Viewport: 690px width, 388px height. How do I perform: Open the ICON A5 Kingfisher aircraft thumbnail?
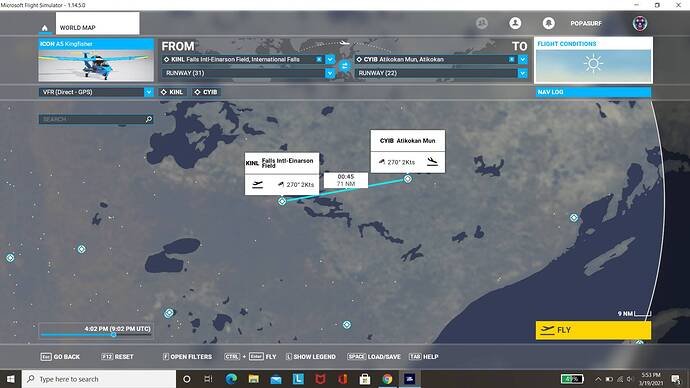point(96,60)
